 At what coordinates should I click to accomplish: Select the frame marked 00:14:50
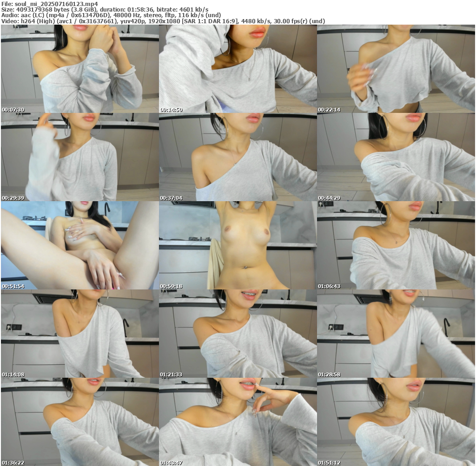[238, 69]
